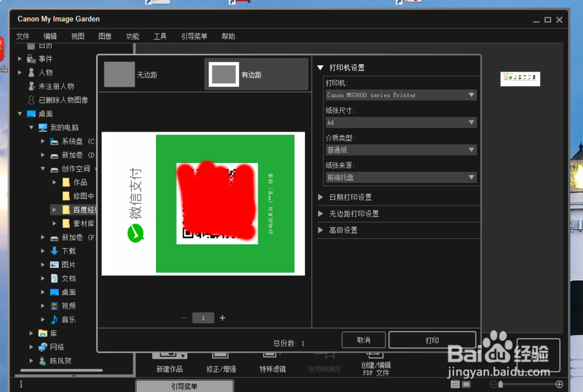Click the 网络 network icon

[x=43, y=347]
